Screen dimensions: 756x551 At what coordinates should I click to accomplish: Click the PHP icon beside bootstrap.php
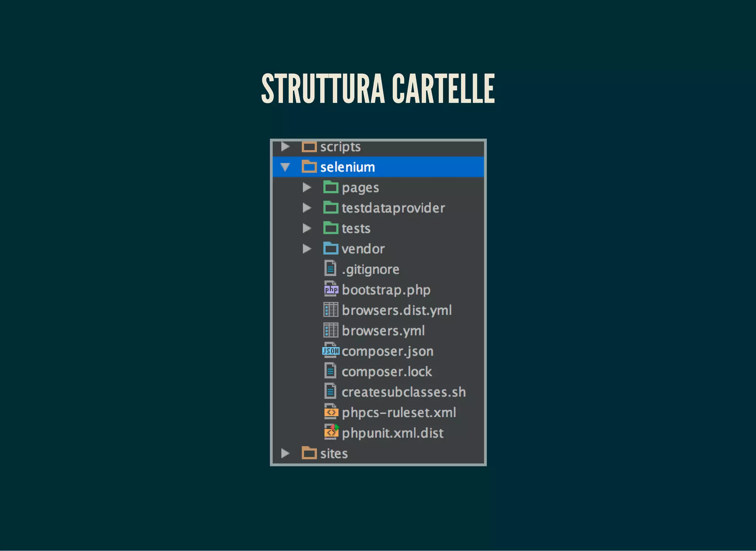click(x=331, y=289)
